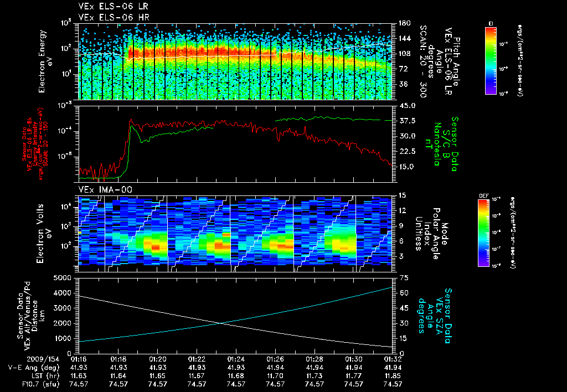Screen dimensions: 567x392
Task: Click the 01:22 time tick label
Action: click(197, 359)
